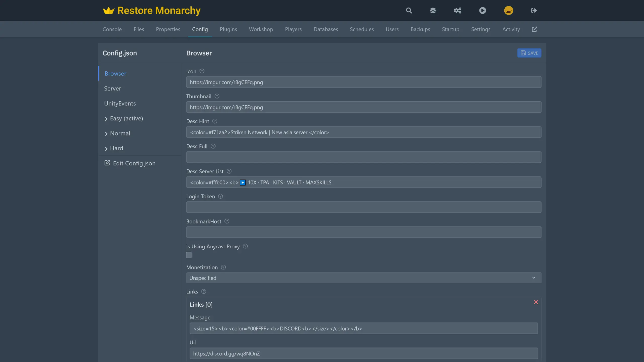Image resolution: width=644 pixels, height=362 pixels.
Task: Click the Desc Hint input field
Action: tap(364, 132)
